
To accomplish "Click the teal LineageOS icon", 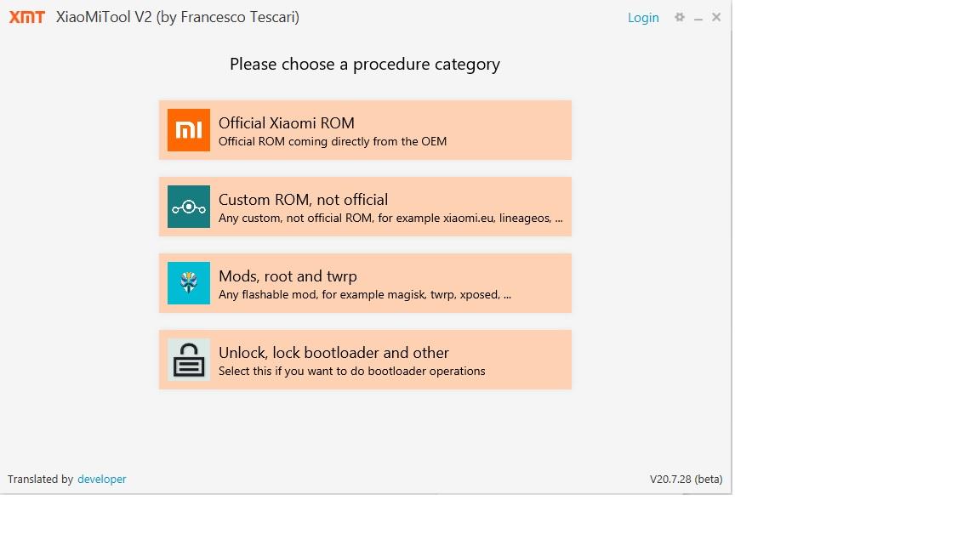I will pyautogui.click(x=189, y=207).
